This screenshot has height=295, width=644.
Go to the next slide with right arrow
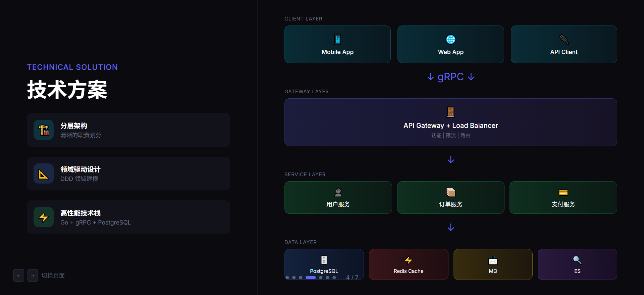(33, 276)
